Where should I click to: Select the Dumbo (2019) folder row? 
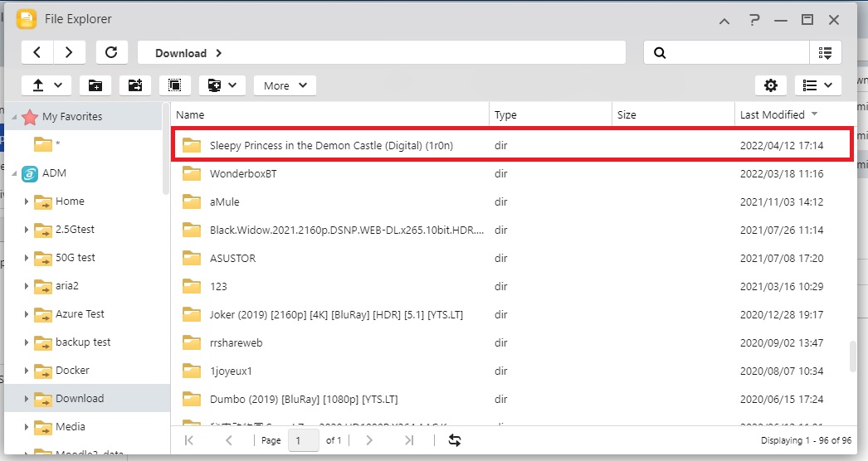(x=511, y=400)
